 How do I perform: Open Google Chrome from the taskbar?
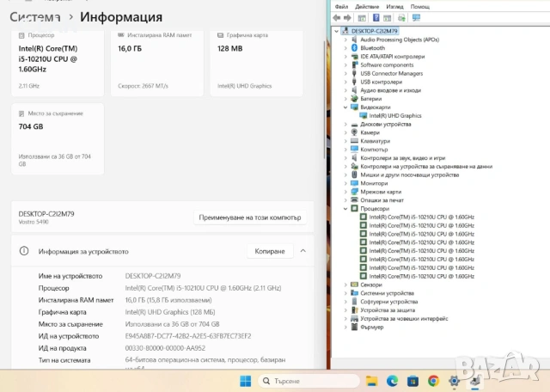(x=433, y=381)
